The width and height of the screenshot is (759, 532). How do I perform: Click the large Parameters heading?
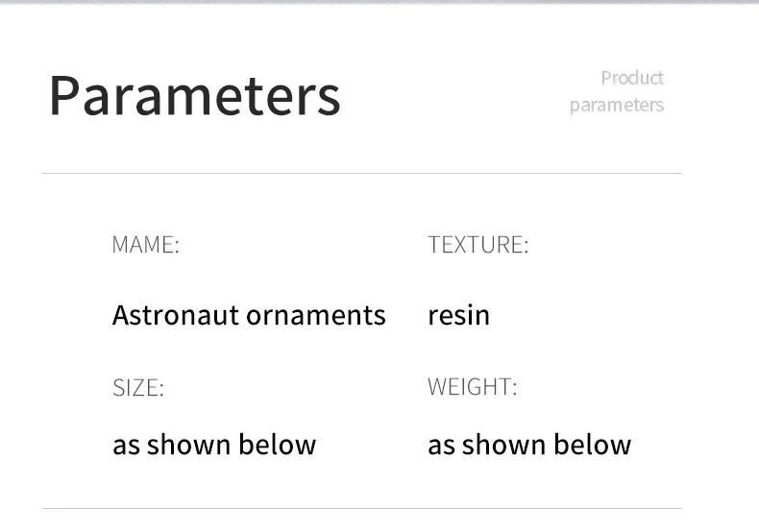point(195,96)
